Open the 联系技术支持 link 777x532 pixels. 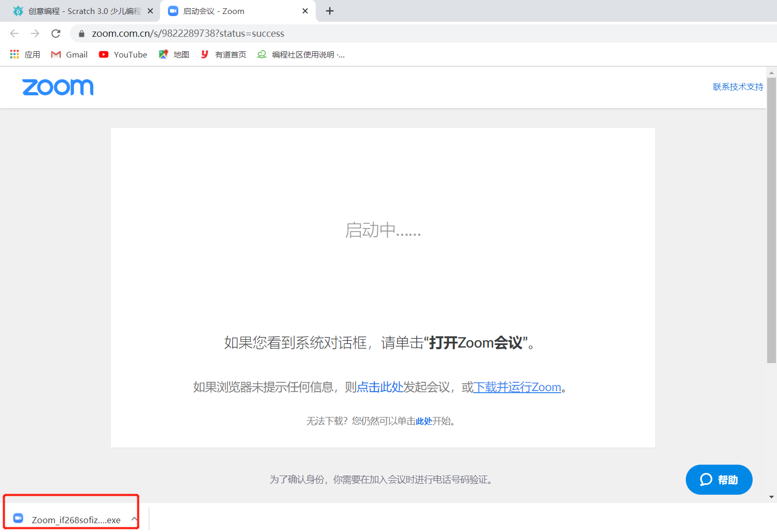738,87
